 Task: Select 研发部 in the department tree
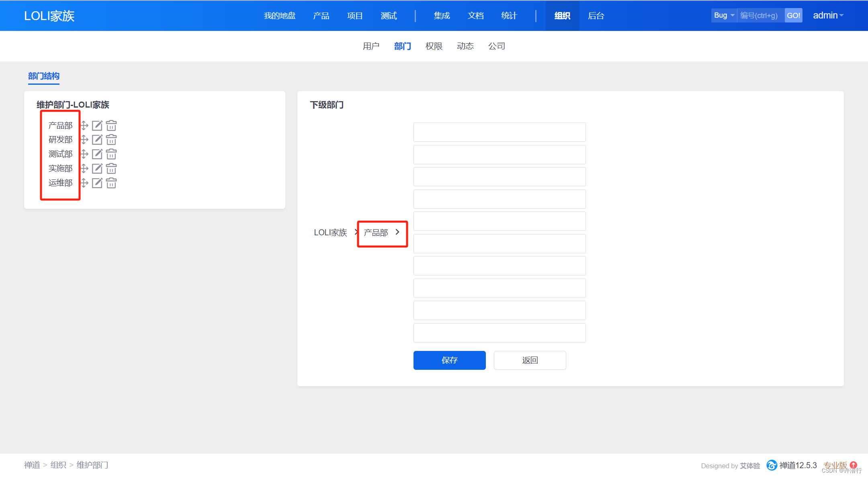[60, 140]
